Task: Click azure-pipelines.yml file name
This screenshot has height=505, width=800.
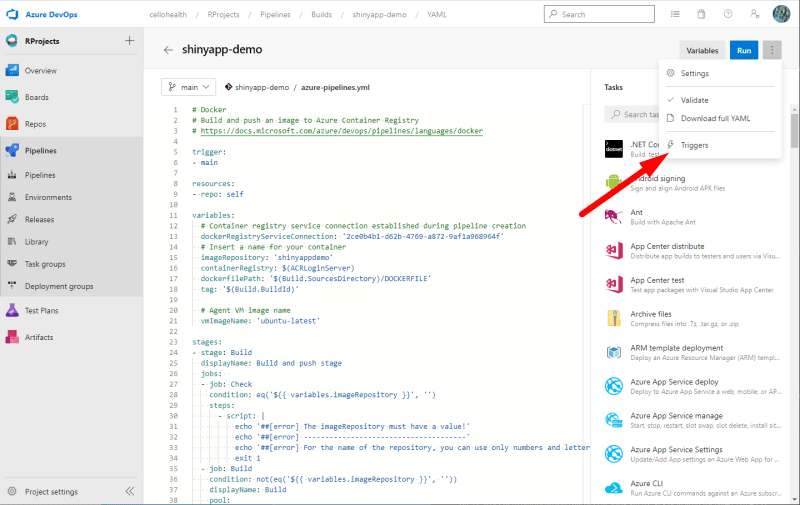Action: (x=335, y=87)
